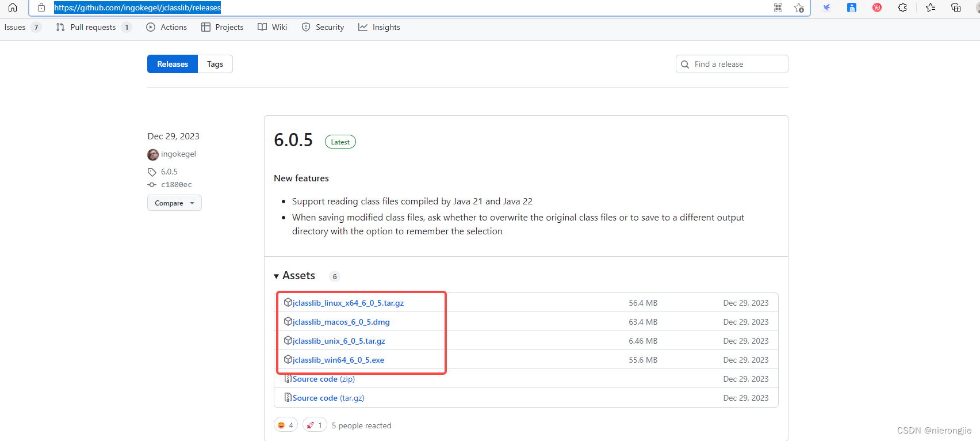
Task: Click the 55.6 MB size cell
Action: pos(643,360)
